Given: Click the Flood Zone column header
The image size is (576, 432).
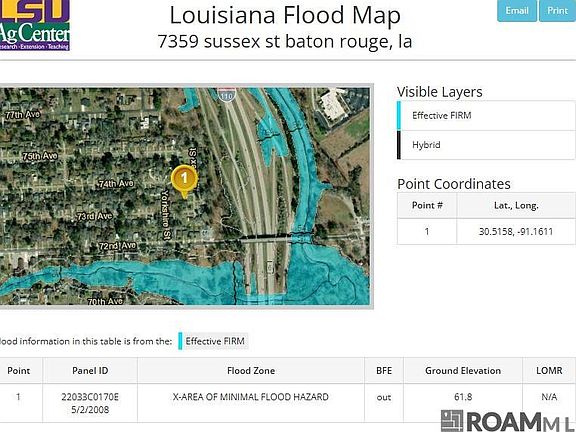Looking at the screenshot, I should point(251,371).
